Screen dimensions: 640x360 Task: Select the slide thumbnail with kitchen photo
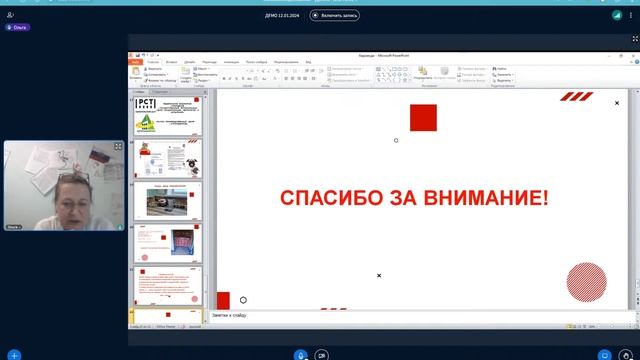tap(168, 201)
